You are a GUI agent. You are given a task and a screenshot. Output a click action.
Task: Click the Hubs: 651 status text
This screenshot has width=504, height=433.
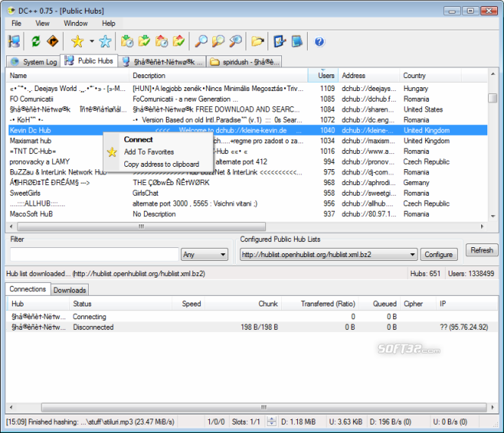pos(425,274)
